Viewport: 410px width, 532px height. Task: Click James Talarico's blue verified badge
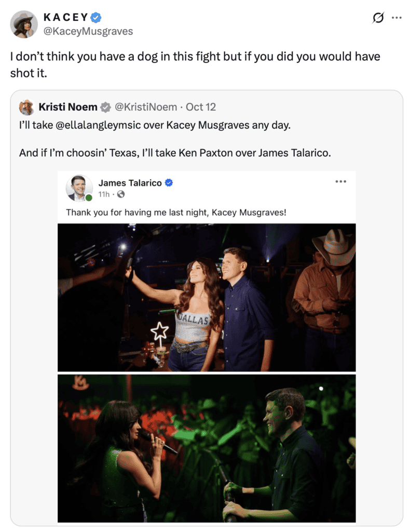[169, 183]
